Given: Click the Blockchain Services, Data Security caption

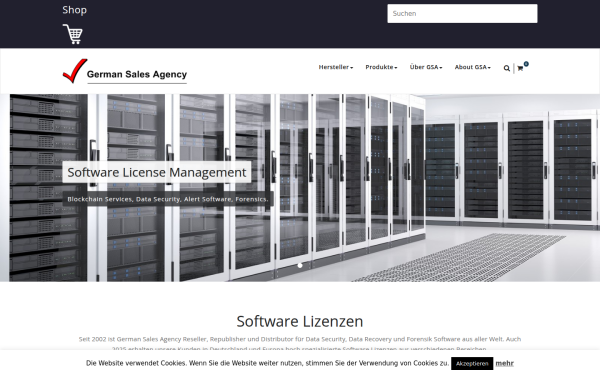Looking at the screenshot, I should coord(168,199).
